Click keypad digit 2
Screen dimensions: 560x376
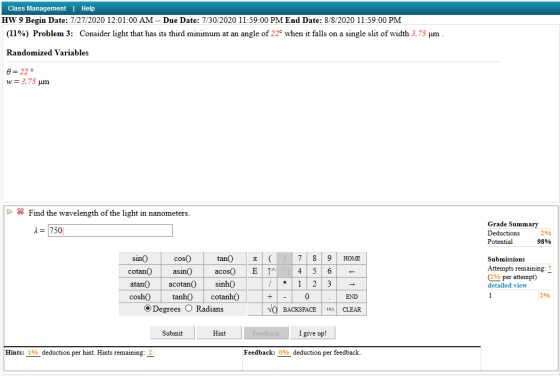point(314,284)
